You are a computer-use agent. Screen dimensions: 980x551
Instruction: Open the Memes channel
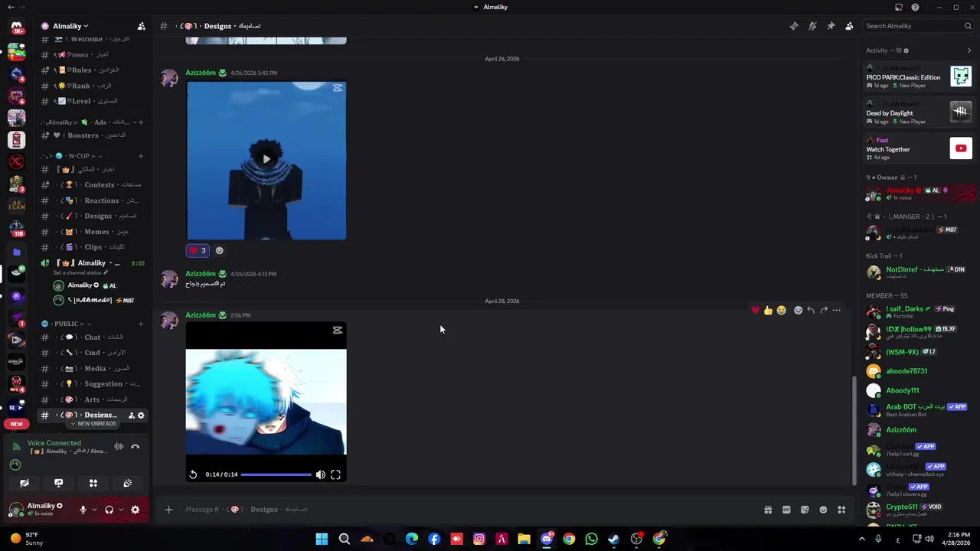[92, 232]
